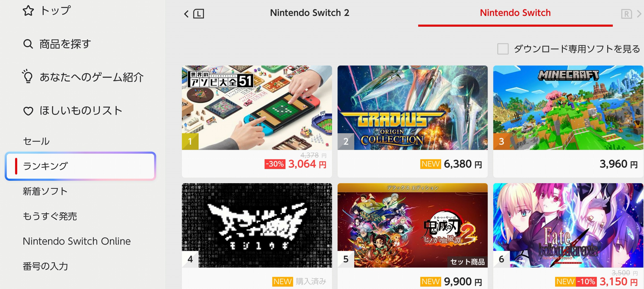Click the -30% discount badge
Viewport: 644px width, 289px height.
pos(275,164)
